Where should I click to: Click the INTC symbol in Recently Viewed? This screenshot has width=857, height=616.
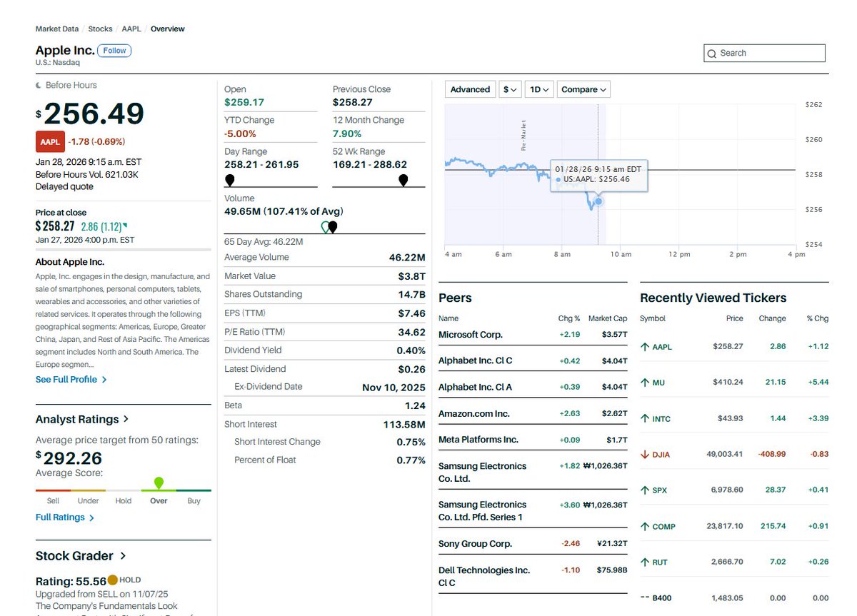click(x=661, y=419)
